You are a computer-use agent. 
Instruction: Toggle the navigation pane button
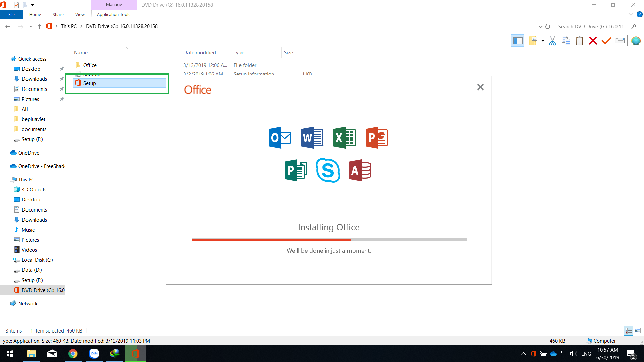tap(518, 41)
